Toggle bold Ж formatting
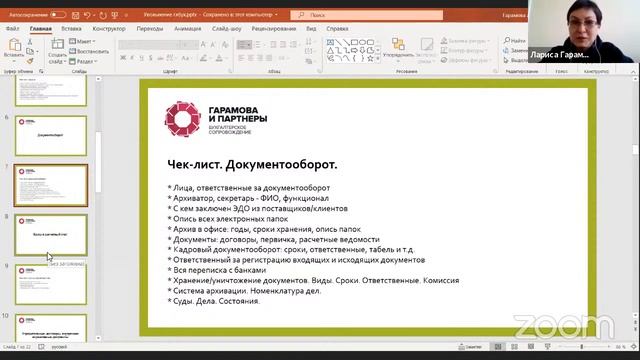640x360 pixels. point(123,58)
